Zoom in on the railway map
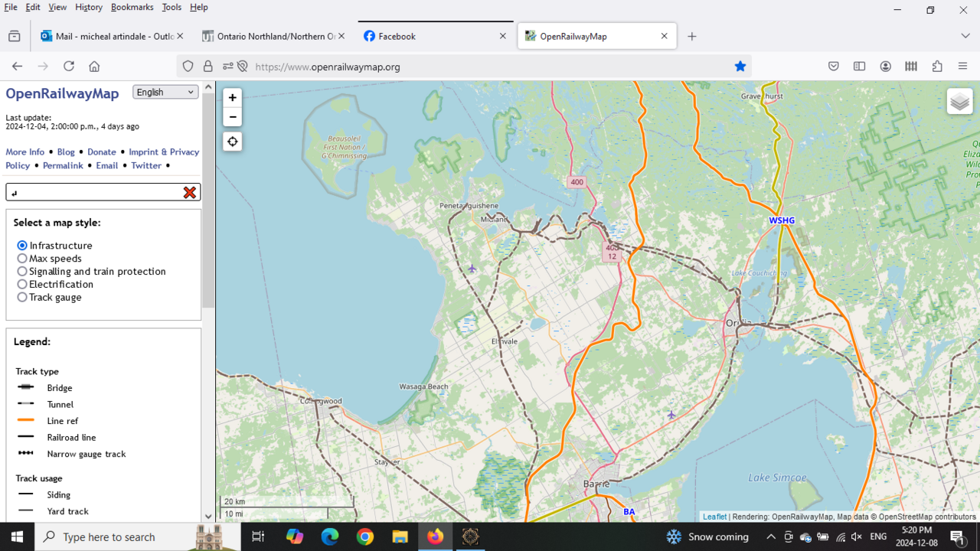 point(232,97)
